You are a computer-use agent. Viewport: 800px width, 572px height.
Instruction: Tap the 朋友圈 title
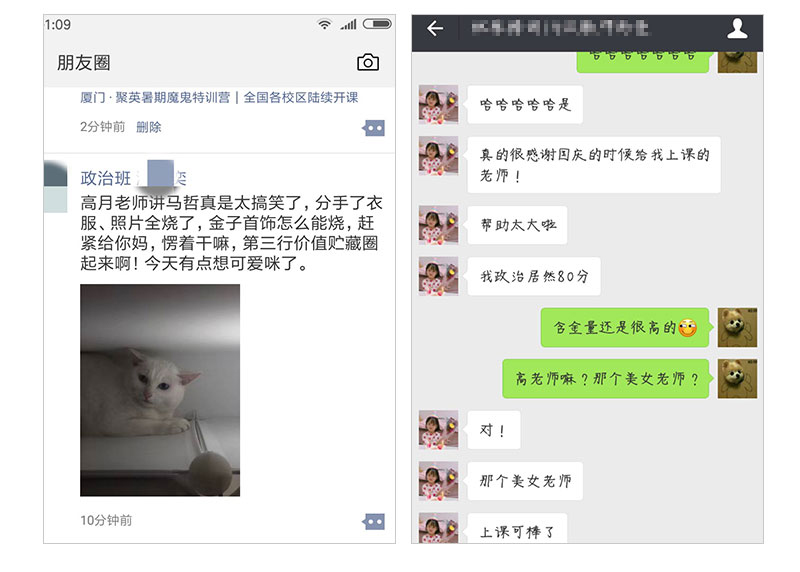84,63
